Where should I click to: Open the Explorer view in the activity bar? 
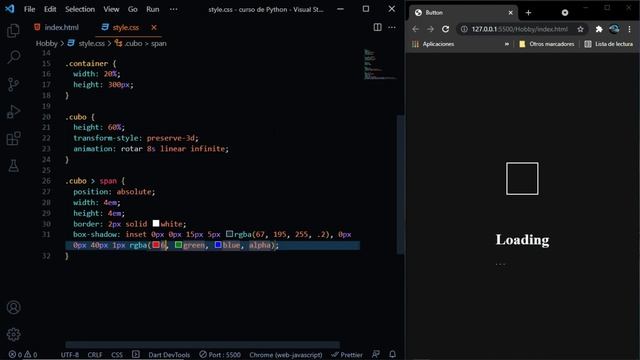(x=13, y=31)
